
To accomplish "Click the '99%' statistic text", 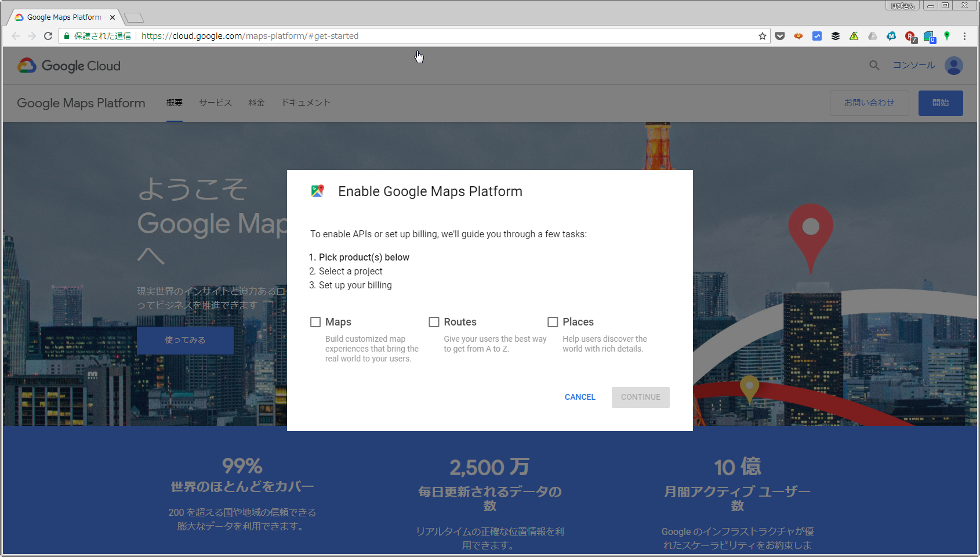I will [242, 466].
